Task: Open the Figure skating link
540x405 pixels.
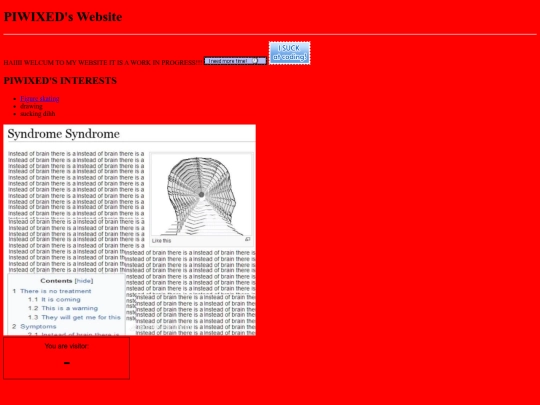Action: (x=40, y=99)
